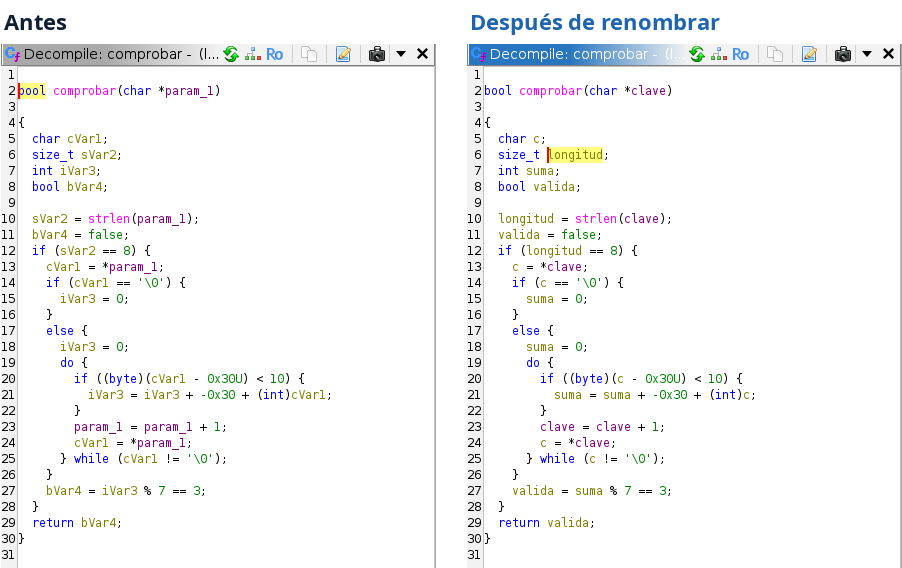This screenshot has width=902, height=568.
Task: Click re-decompile refresh icon in Después panel
Action: point(697,54)
